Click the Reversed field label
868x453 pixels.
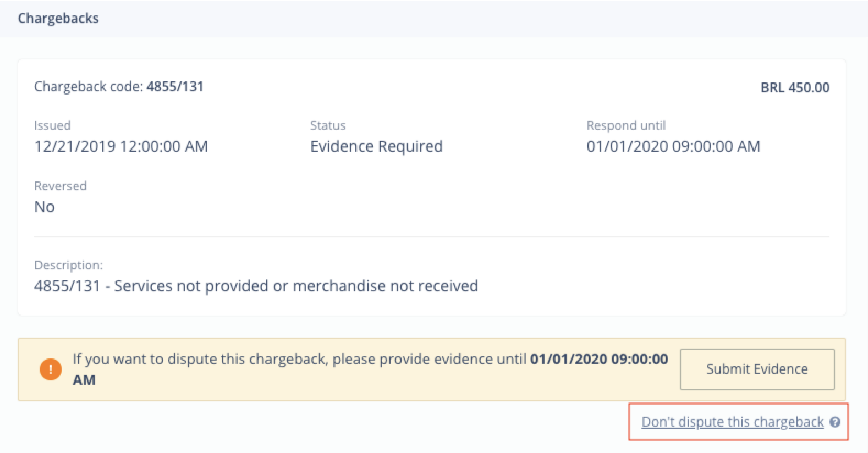click(61, 186)
